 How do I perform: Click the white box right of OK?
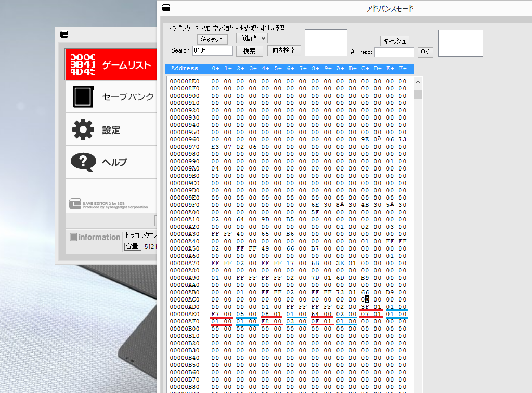[x=461, y=43]
